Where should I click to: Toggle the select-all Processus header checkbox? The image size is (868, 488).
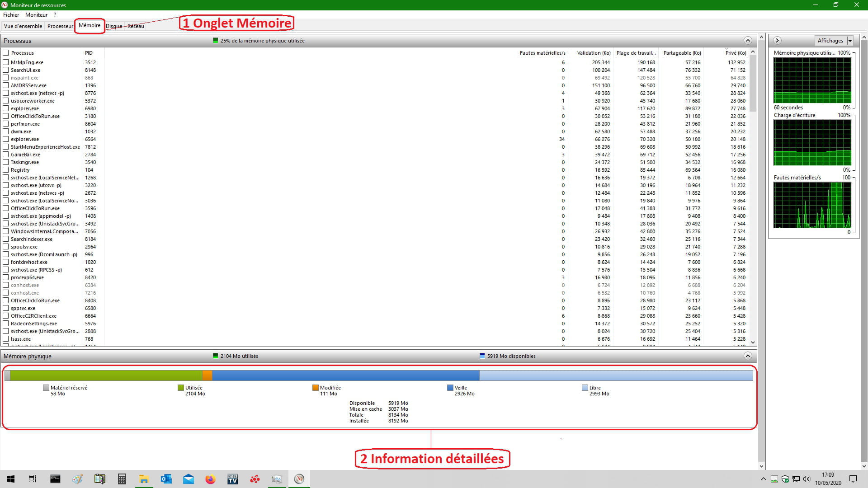(x=6, y=53)
